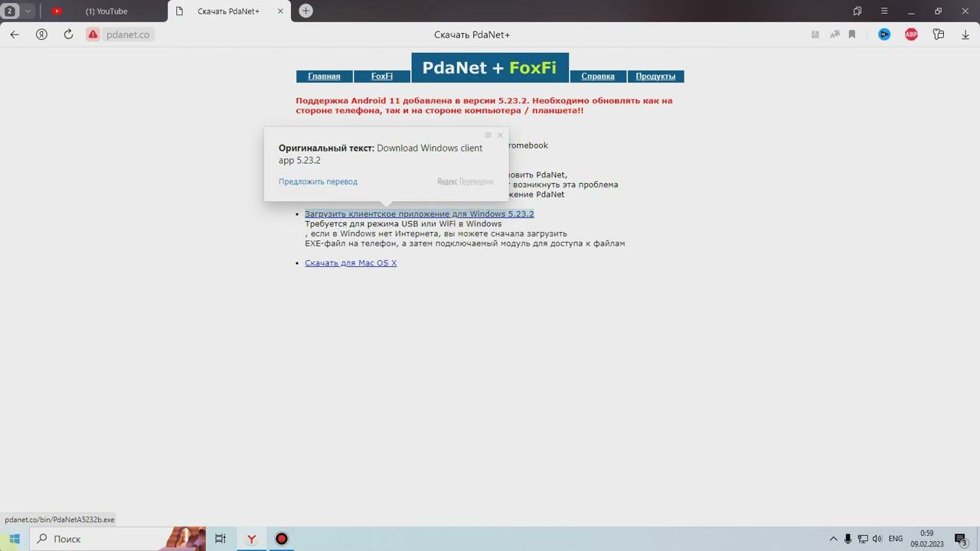Click the page translation icon
Image resolution: width=980 pixels, height=551 pixels.
click(x=835, y=34)
